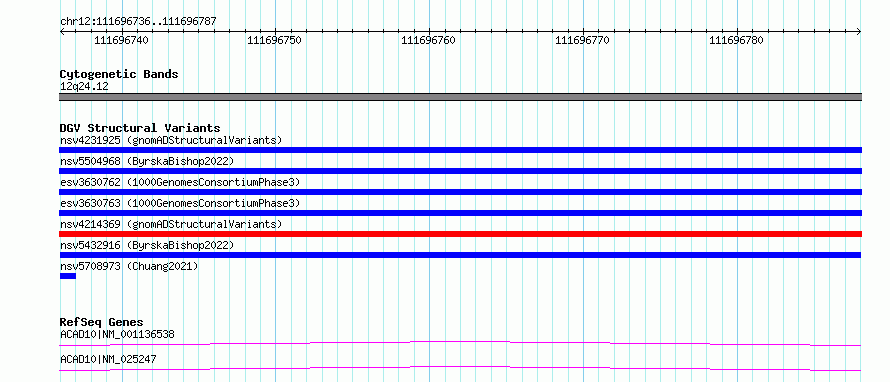The image size is (890, 382).
Task: Click the red bar for nsv4214369
Action: click(460, 234)
